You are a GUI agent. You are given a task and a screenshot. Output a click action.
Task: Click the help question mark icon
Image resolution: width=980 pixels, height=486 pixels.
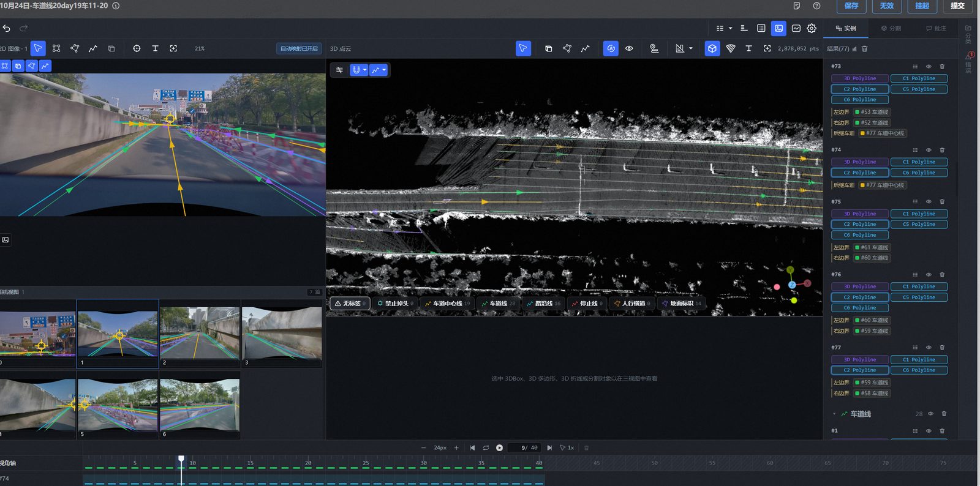coord(816,6)
